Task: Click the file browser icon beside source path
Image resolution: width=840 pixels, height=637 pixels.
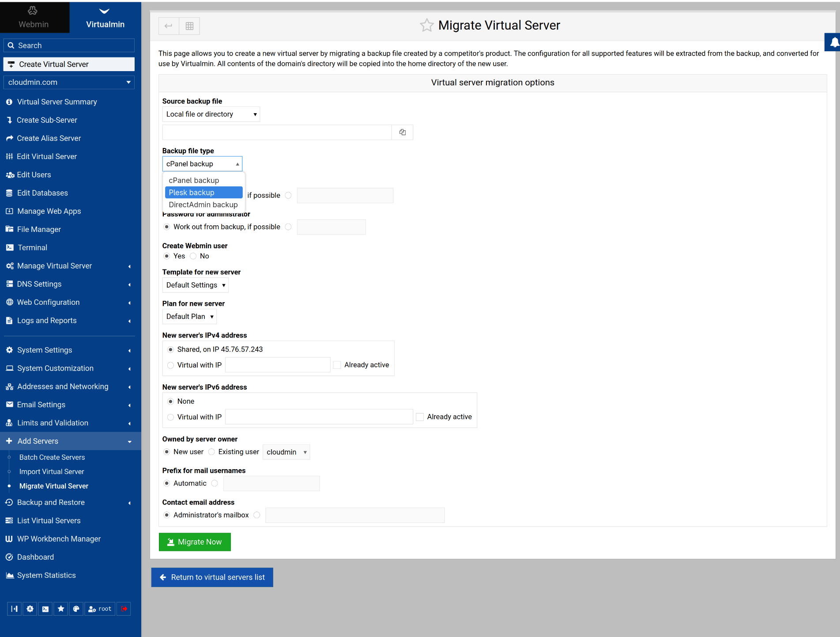Action: 402,132
